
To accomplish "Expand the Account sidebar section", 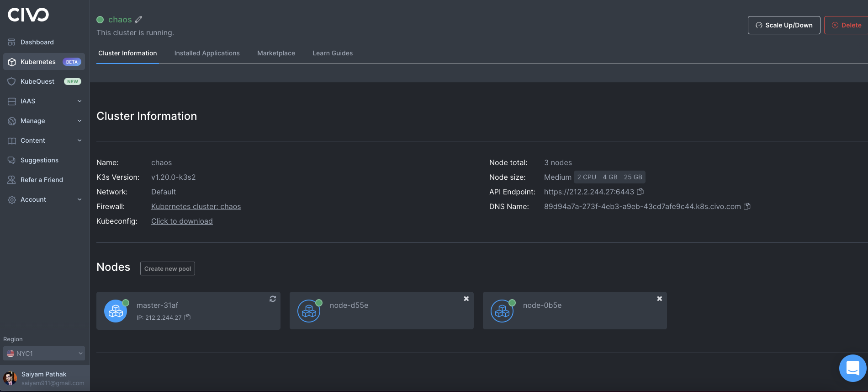I will [x=44, y=199].
